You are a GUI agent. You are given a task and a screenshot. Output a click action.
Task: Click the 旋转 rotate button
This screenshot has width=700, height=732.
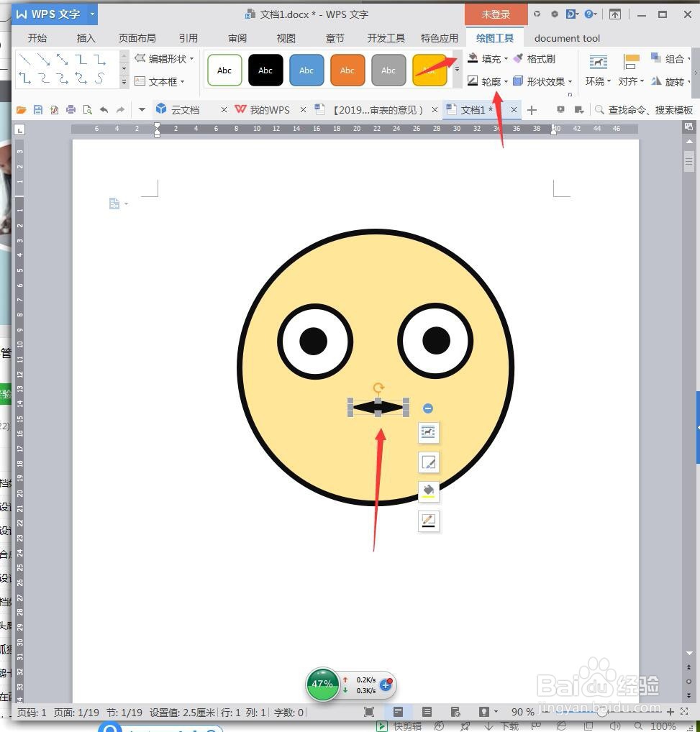click(x=670, y=82)
